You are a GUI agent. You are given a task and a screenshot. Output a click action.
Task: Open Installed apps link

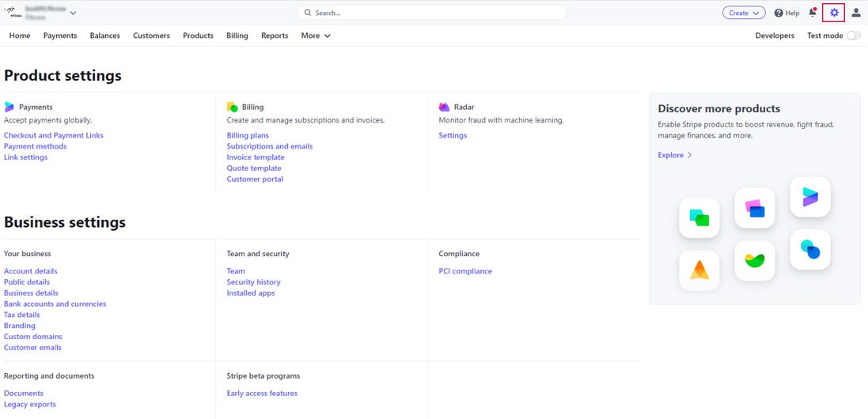pos(250,293)
